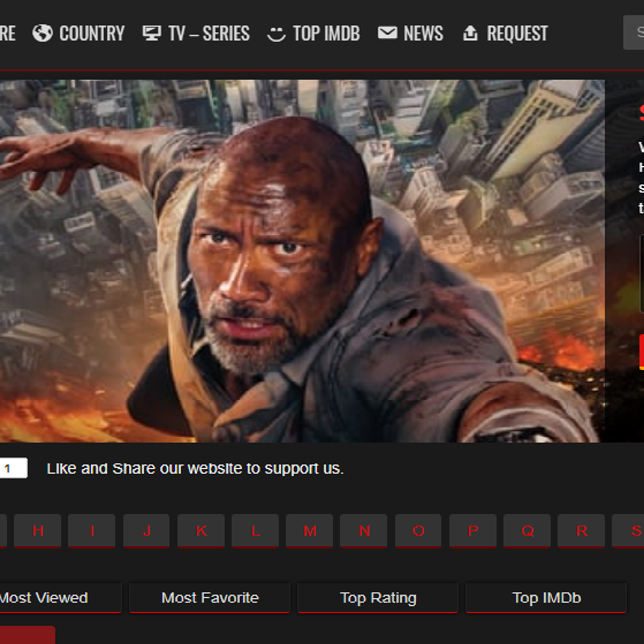
Task: Browse movies starting with letter L
Action: (x=255, y=531)
